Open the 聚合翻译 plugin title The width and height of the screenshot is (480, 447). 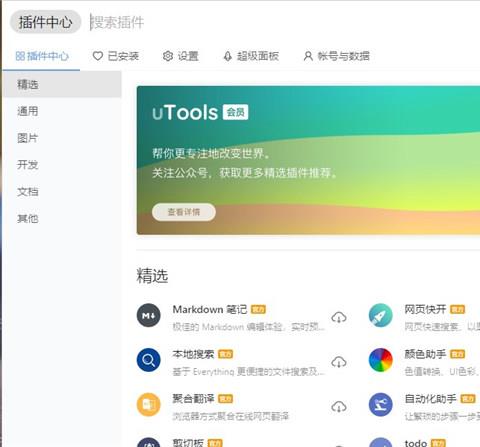193,399
